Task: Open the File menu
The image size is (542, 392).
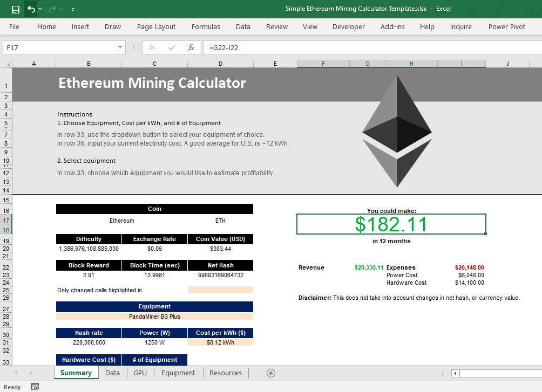Action: [x=14, y=26]
